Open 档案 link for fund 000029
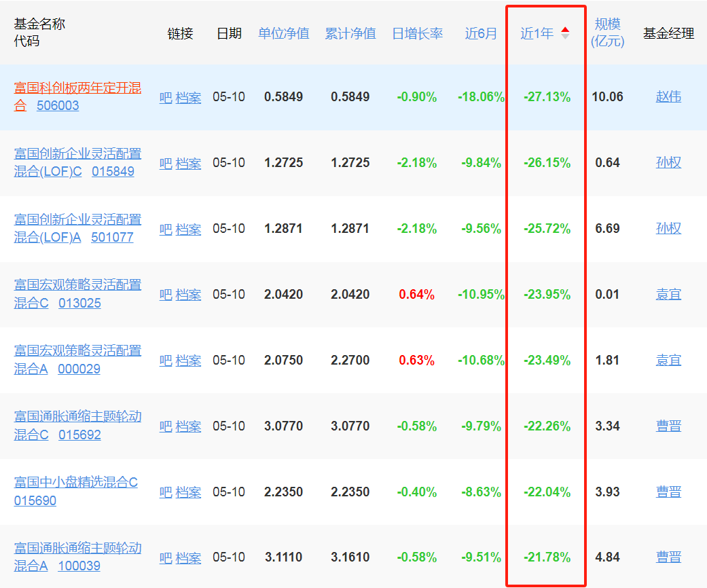This screenshot has height=588, width=707. tap(188, 361)
